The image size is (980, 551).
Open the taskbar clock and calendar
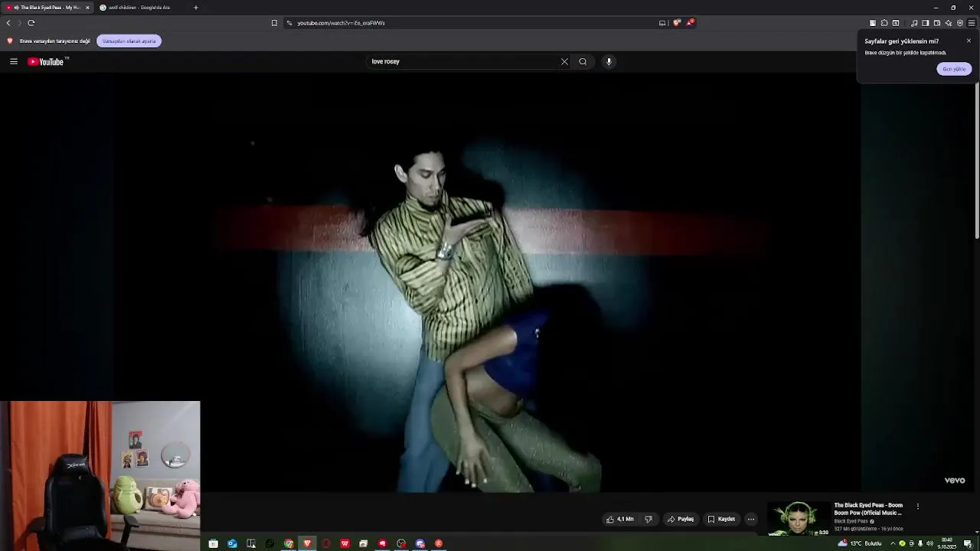click(x=947, y=543)
